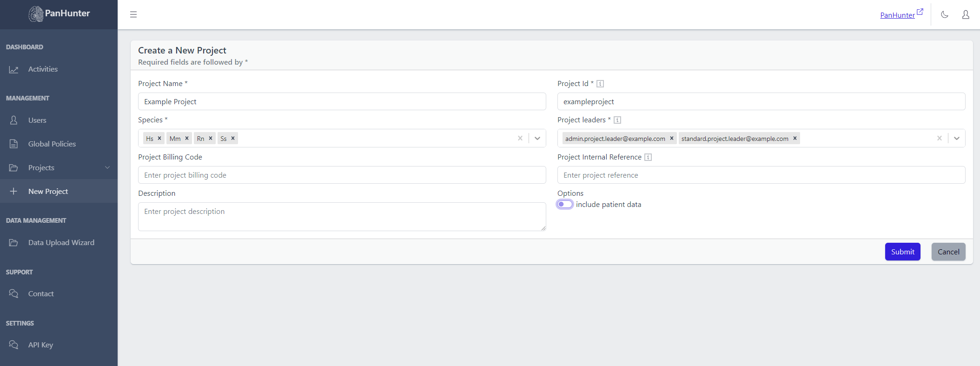Open Activities in the sidebar

point(43,69)
